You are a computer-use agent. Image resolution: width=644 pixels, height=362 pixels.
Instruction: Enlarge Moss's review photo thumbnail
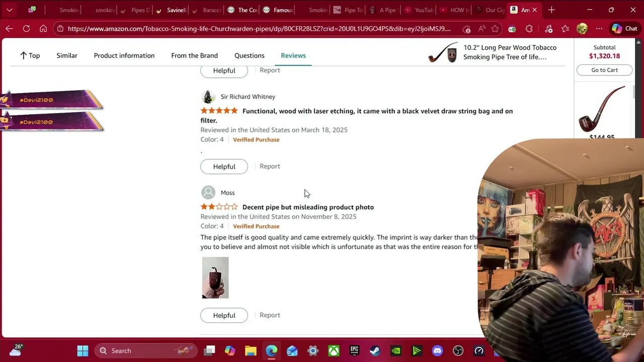tap(215, 278)
